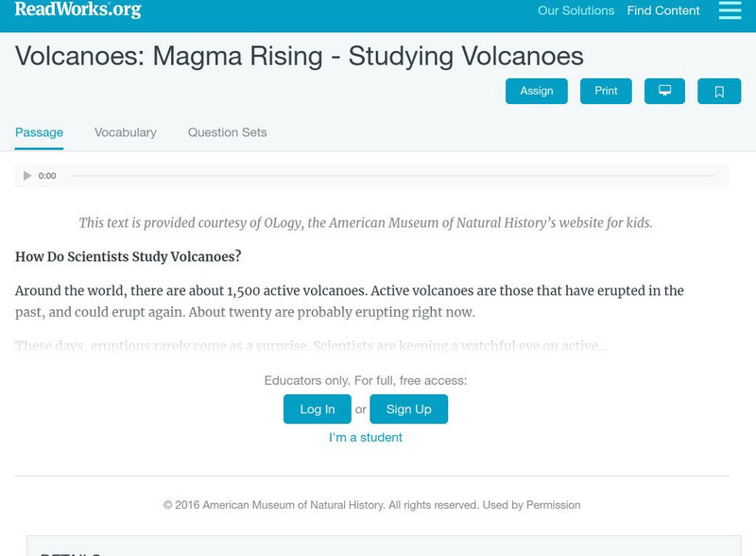The width and height of the screenshot is (756, 556).
Task: Click the Volcanoes: Magma Rising page title
Action: click(300, 56)
